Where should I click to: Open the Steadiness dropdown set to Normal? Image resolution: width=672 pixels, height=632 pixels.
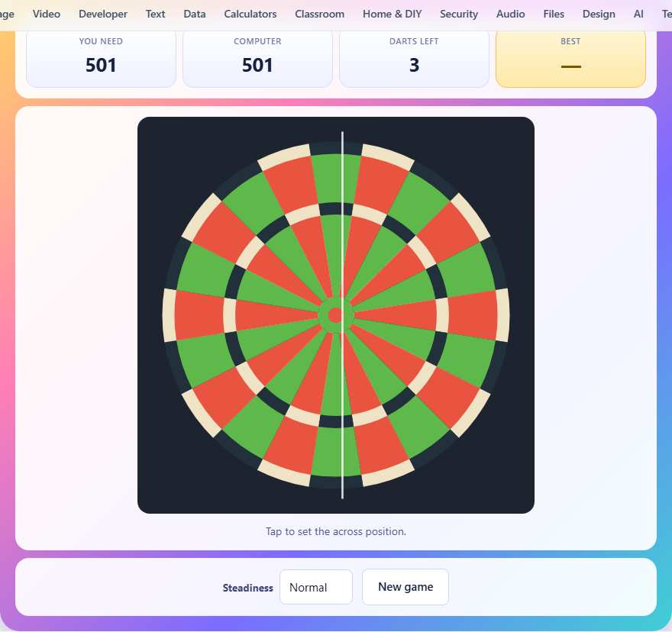[316, 587]
